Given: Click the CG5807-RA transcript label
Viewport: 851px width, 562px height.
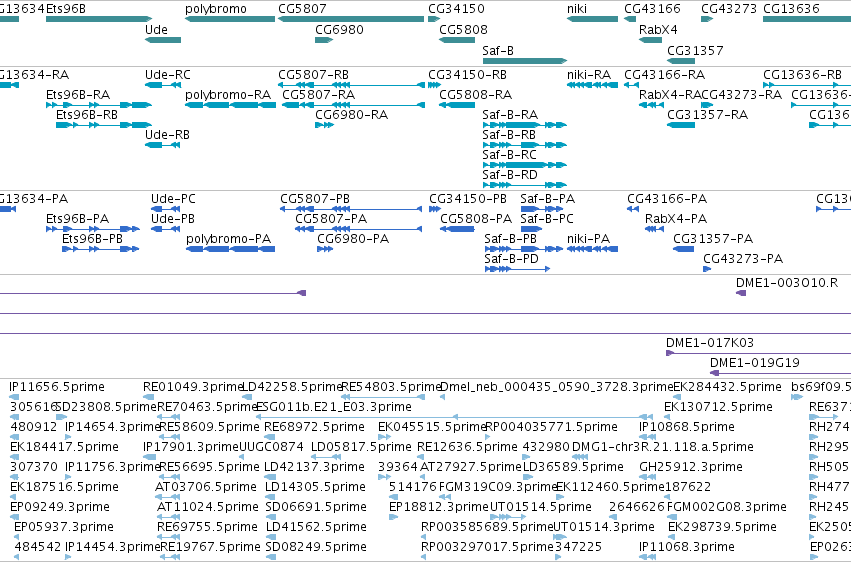Looking at the screenshot, I should pyautogui.click(x=319, y=95).
